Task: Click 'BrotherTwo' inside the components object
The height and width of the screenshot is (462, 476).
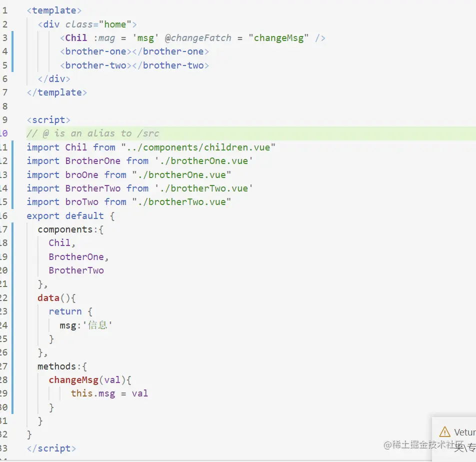Action: click(76, 270)
